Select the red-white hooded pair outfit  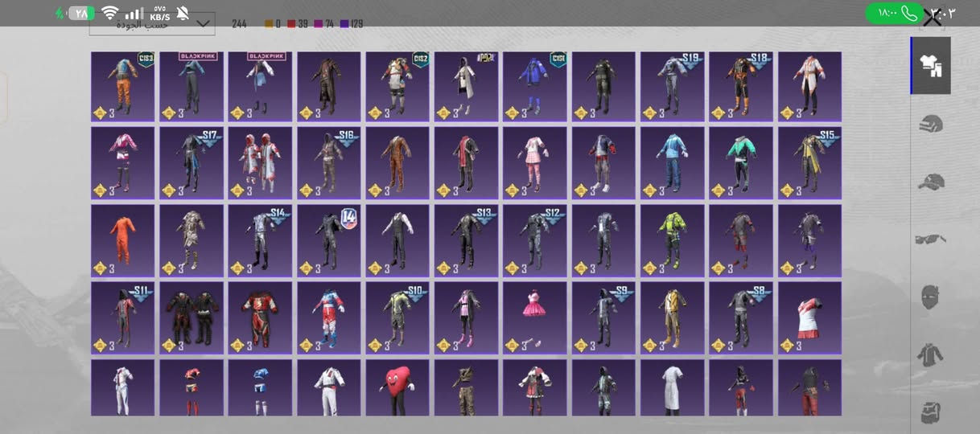(260, 163)
